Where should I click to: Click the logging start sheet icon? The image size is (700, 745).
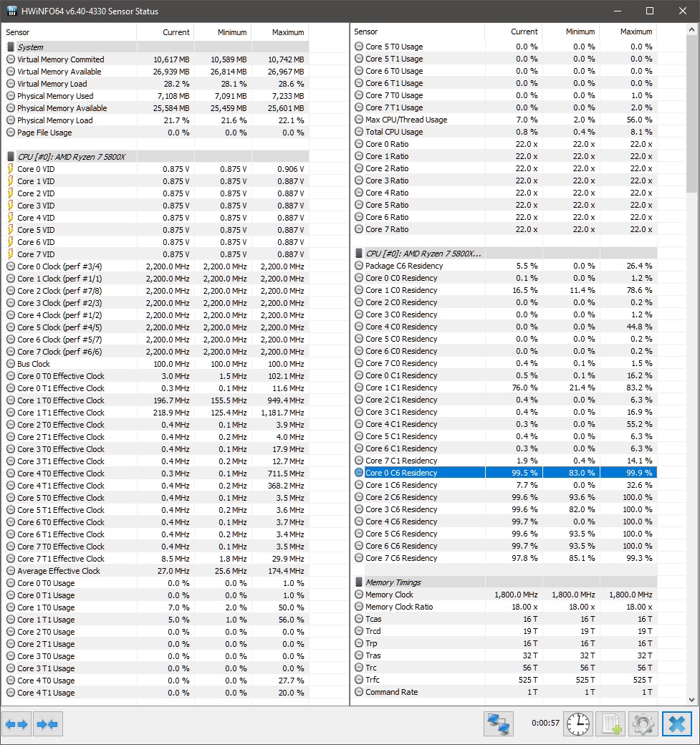611,724
